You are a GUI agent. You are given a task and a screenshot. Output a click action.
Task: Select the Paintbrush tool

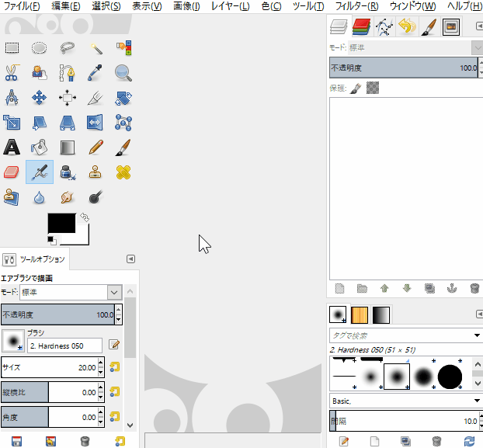123,148
